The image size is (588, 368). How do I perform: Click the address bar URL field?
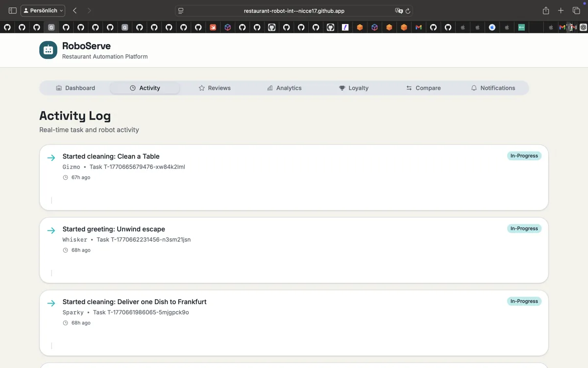click(x=294, y=11)
